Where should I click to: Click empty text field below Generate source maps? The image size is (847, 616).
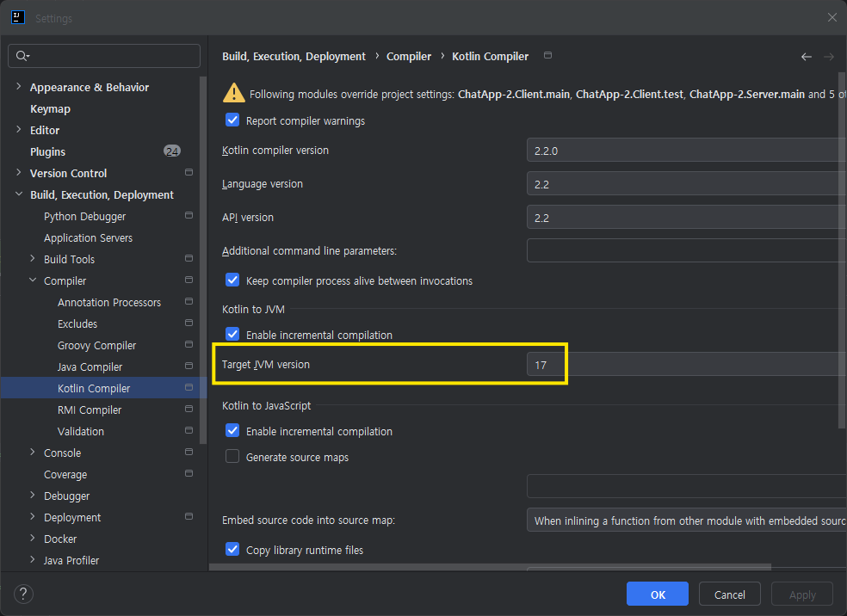686,486
